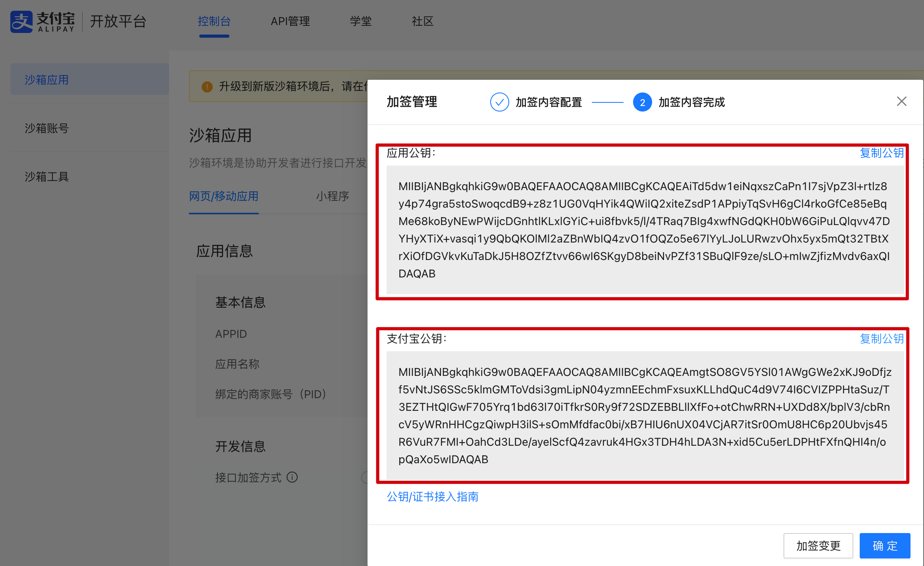Switch to the 小程序 tab
Viewport: 924px width, 566px height.
click(x=333, y=196)
